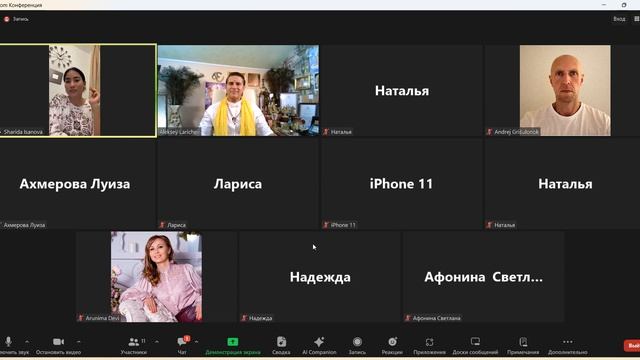
Task: Toggle the Запись recording button in toolbar
Action: coord(357,345)
